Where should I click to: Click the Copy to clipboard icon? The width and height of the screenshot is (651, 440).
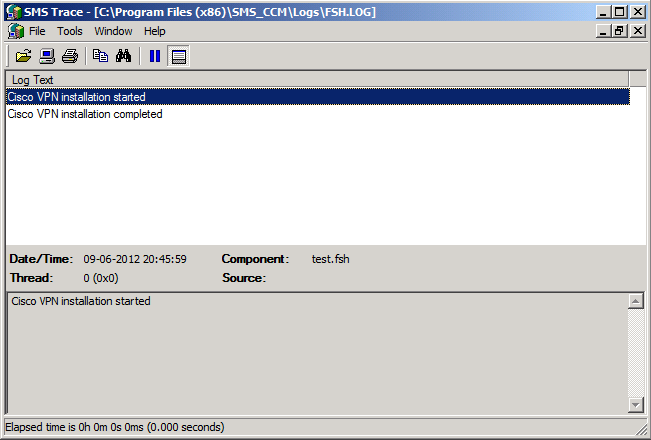[100, 56]
